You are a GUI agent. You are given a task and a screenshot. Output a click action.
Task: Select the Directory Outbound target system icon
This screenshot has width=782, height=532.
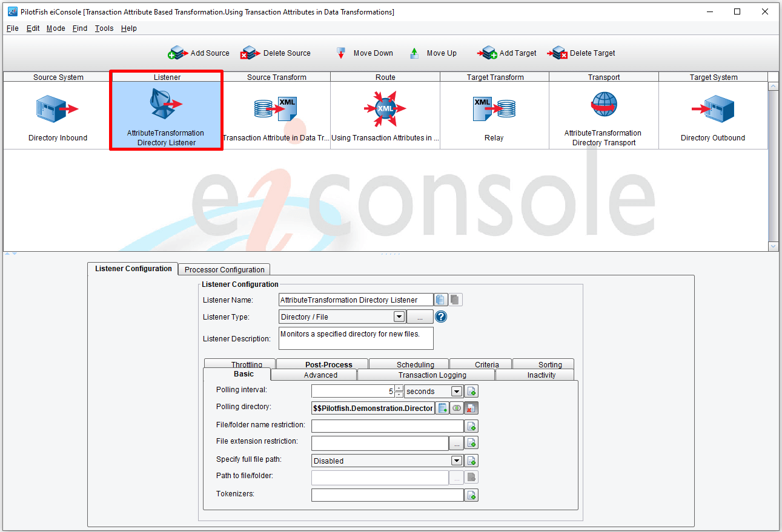coord(713,110)
